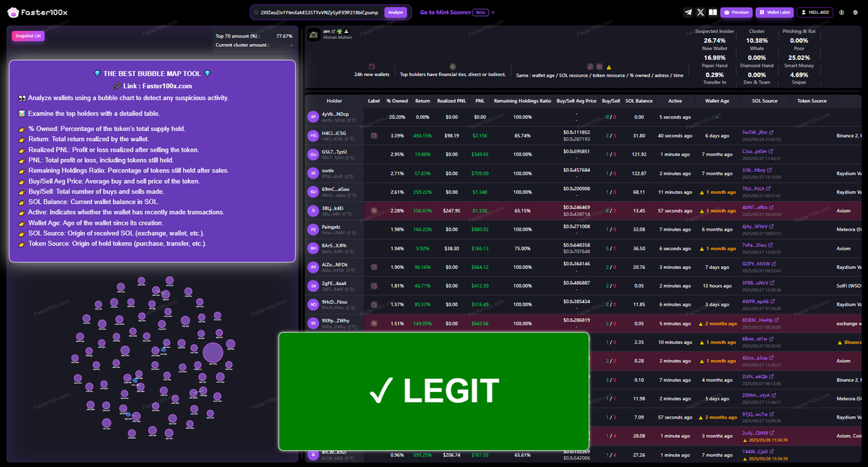This screenshot has height=467, width=868.
Task: Click the dollar coin icon in header
Action: 843,12
